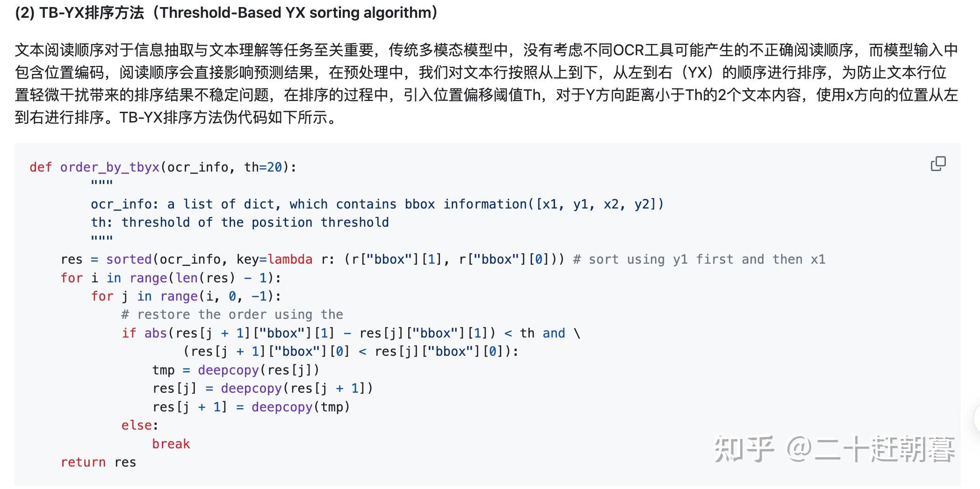Click the TB-YX section heading
This screenshot has width=980, height=489.
tap(226, 13)
